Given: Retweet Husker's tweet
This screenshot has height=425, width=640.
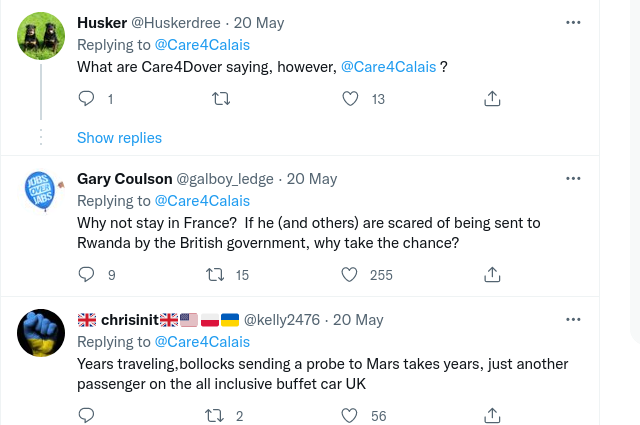Looking at the screenshot, I should tap(222, 99).
